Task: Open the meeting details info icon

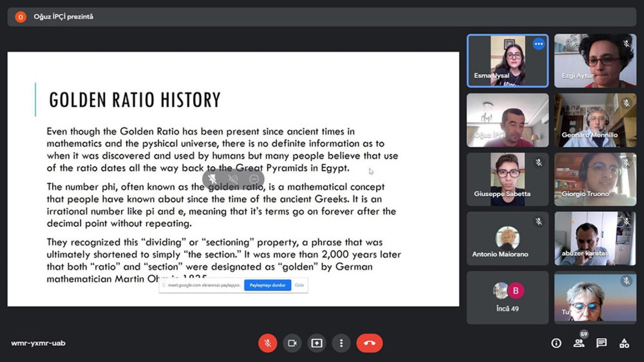Action: [556, 343]
